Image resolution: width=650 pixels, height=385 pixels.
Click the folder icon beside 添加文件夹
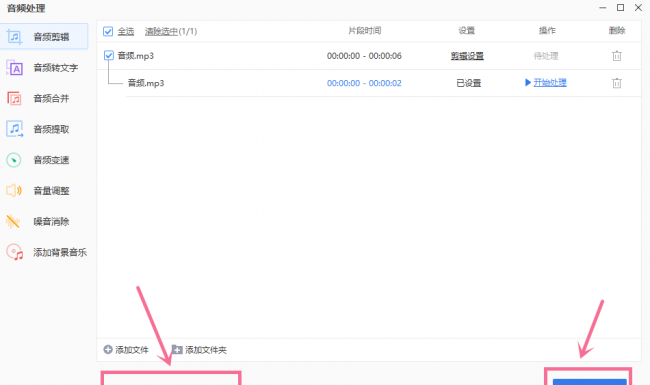pyautogui.click(x=177, y=350)
